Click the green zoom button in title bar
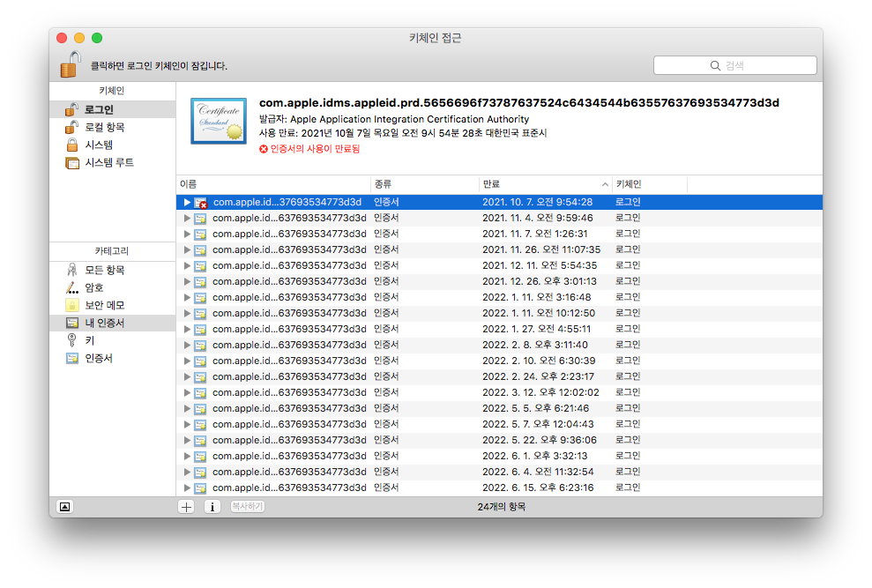 pyautogui.click(x=97, y=38)
